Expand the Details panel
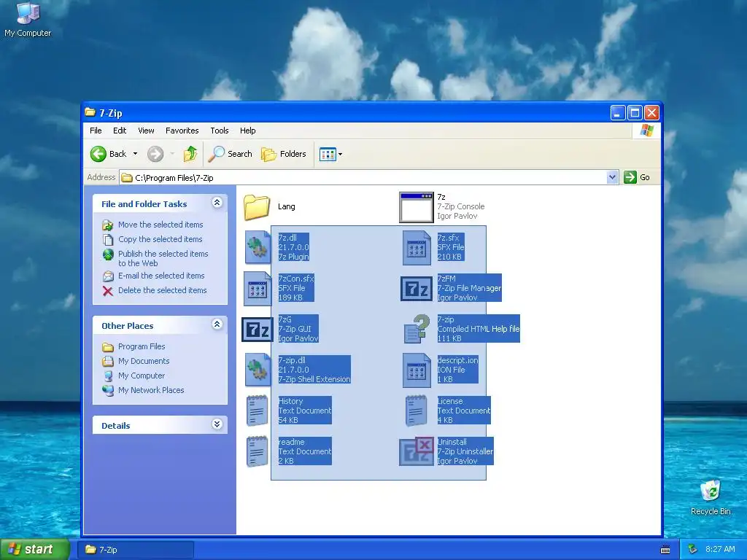Screen dimensions: 747x560 pyautogui.click(x=217, y=424)
